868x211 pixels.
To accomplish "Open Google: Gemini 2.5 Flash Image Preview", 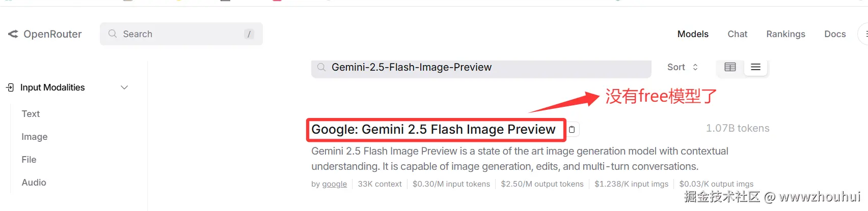I will (433, 130).
